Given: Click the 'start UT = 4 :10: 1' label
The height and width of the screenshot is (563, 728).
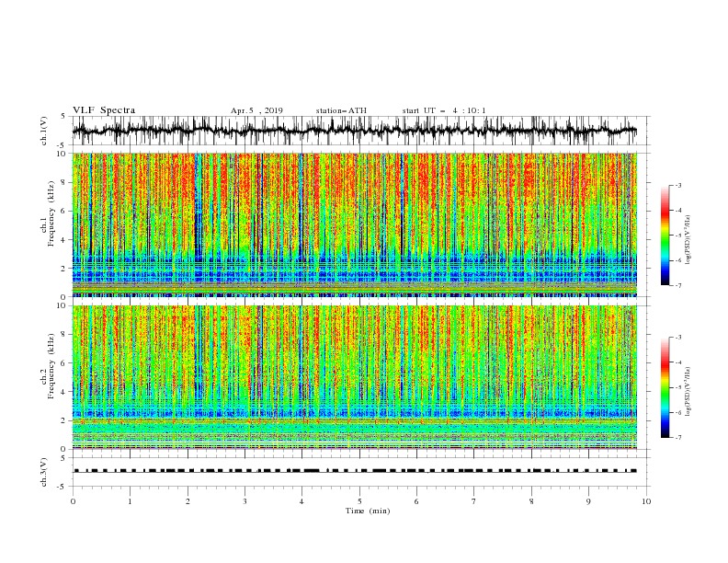Looking at the screenshot, I should [x=444, y=110].
